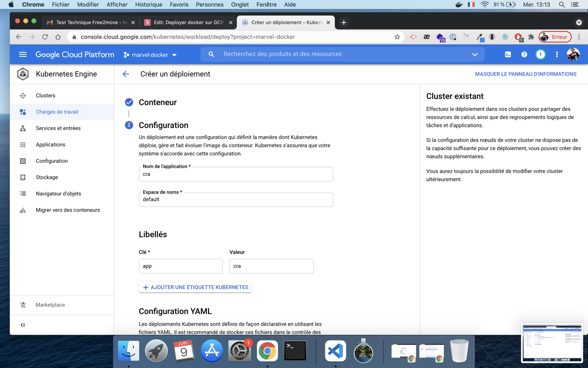
Task: Click the help question mark icon
Action: point(524,55)
